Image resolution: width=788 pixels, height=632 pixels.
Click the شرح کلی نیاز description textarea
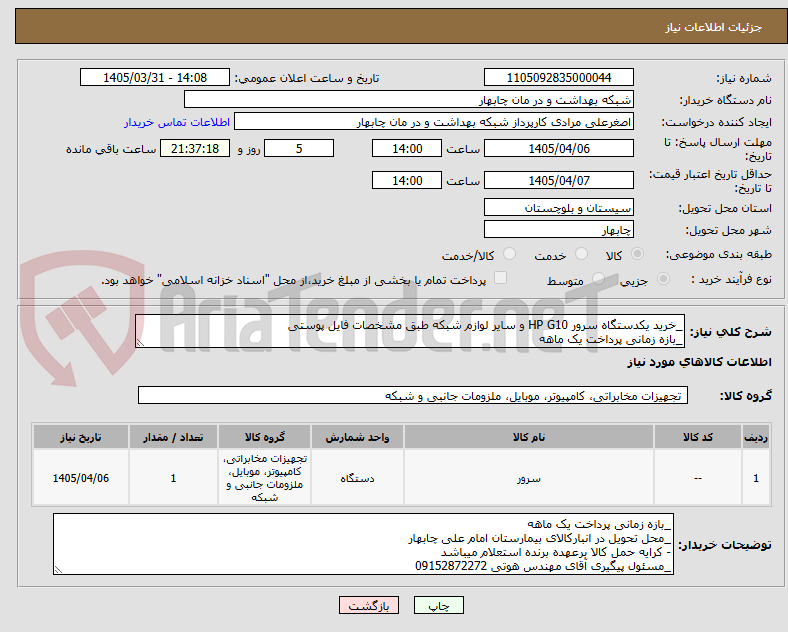pos(410,332)
